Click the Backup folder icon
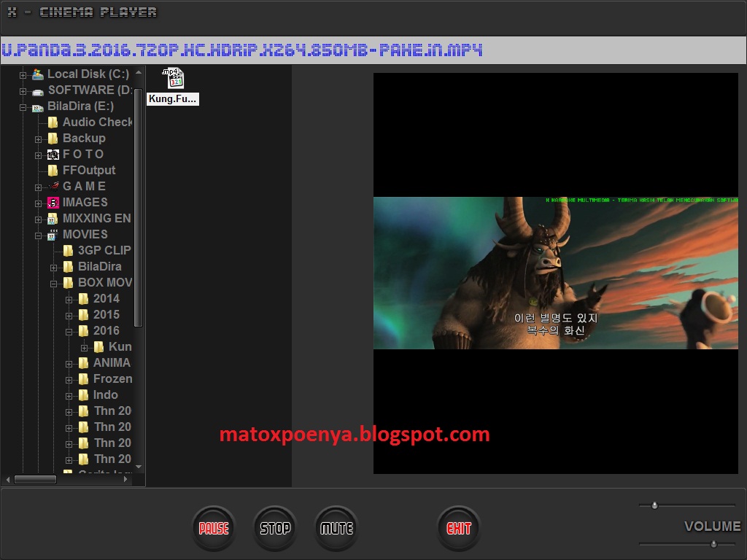 53,139
